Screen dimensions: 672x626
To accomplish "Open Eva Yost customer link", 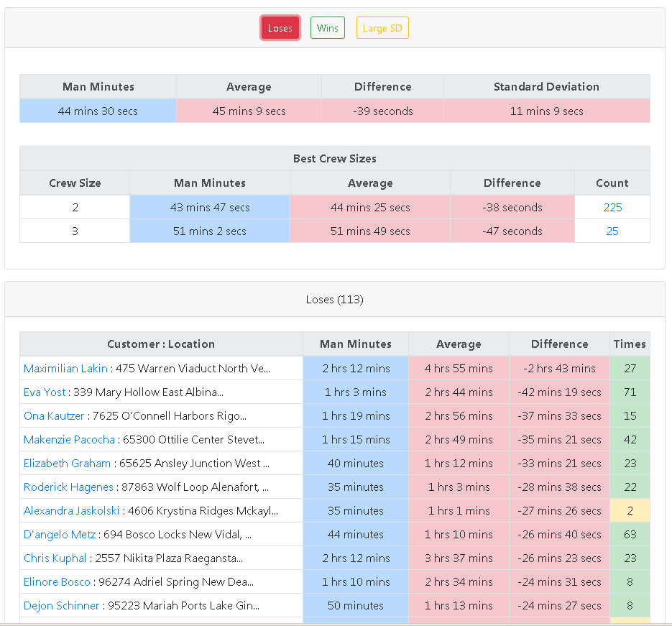I will coord(45,392).
